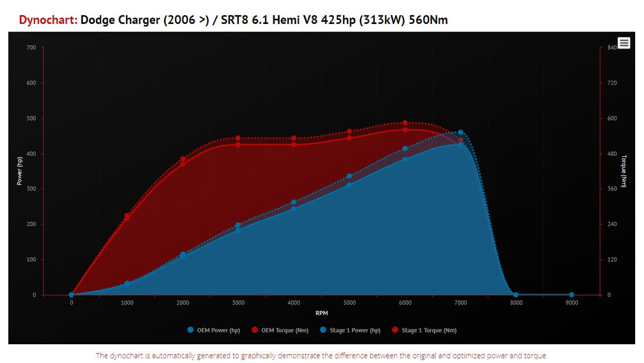Toggle the OEM Torque (Nm) legend series
The image size is (644, 363).
280,330
